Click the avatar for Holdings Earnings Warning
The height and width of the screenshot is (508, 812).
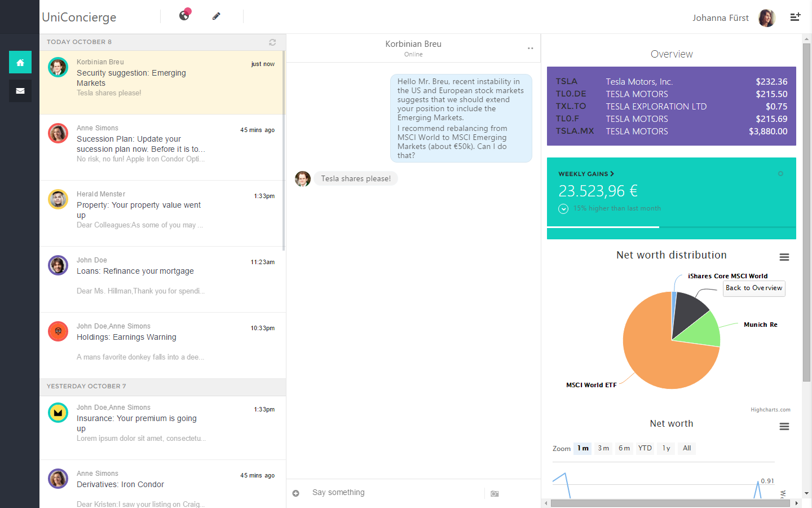(58, 331)
